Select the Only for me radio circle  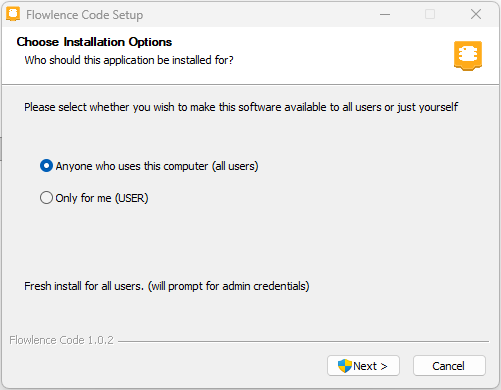[46, 198]
